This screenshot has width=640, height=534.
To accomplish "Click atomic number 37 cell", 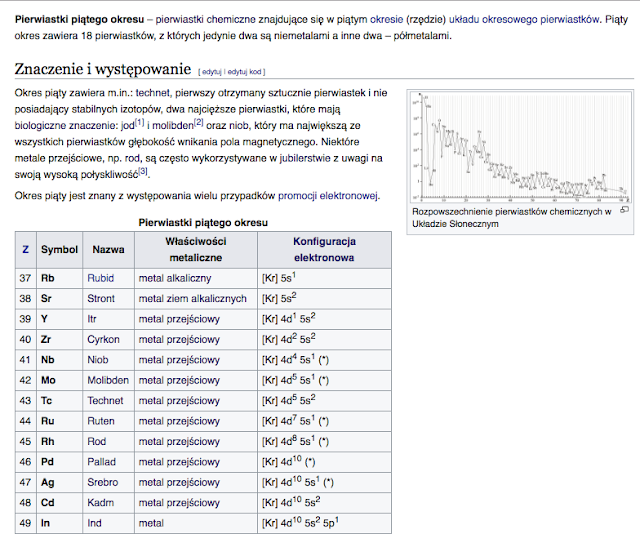I will point(26,278).
